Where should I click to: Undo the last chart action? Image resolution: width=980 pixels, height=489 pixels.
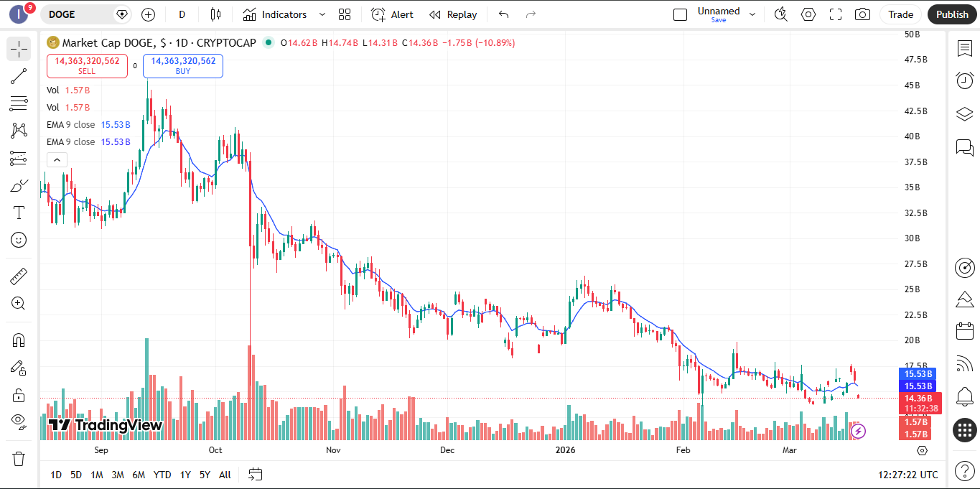pos(503,14)
